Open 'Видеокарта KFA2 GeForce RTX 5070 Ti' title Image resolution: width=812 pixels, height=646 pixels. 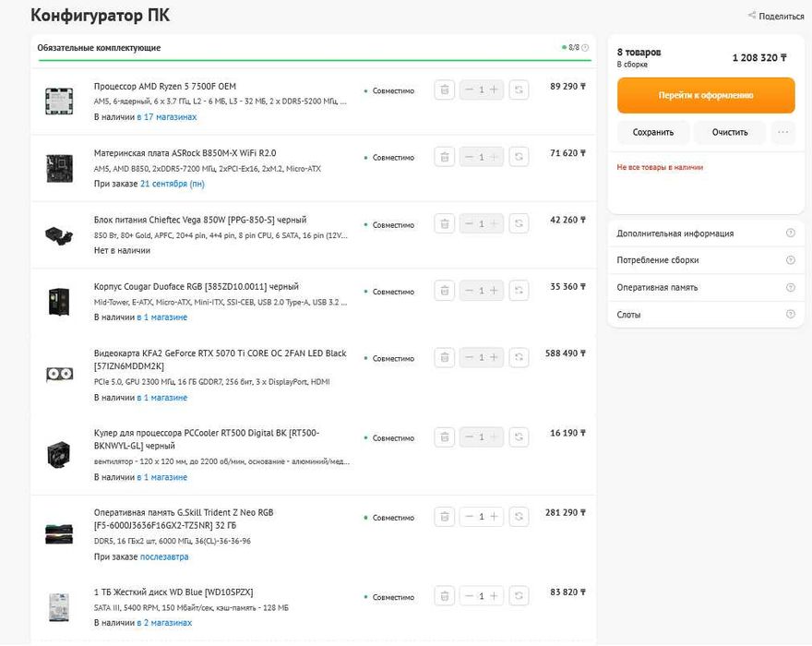pyautogui.click(x=221, y=360)
